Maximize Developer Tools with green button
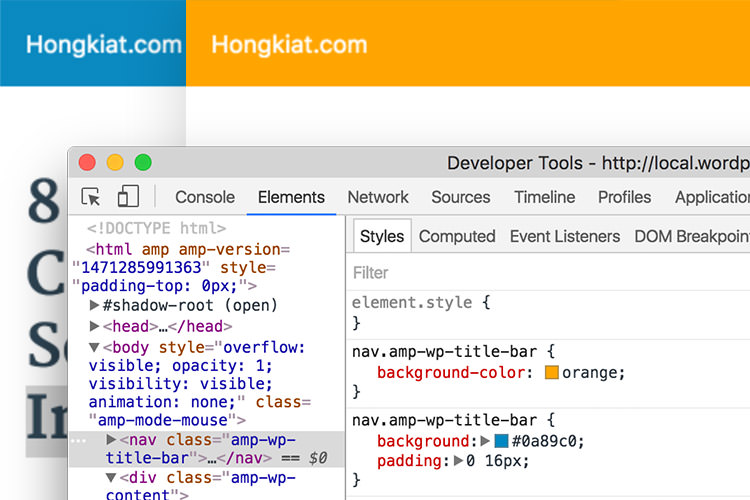750x500 pixels. coord(143,163)
